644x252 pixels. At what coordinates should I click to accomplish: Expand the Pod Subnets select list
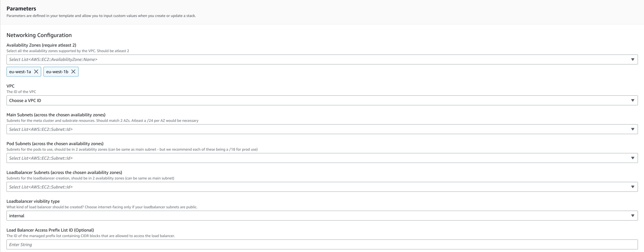coord(300,158)
